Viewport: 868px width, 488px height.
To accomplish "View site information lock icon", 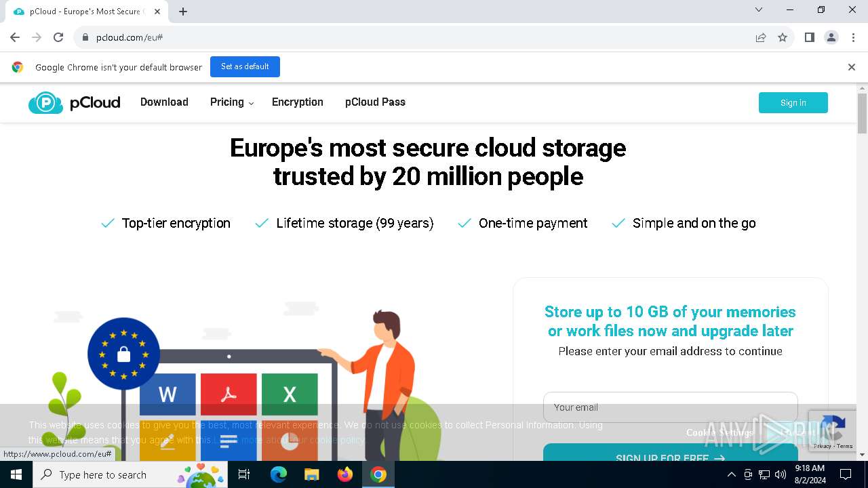I will pyautogui.click(x=85, y=37).
